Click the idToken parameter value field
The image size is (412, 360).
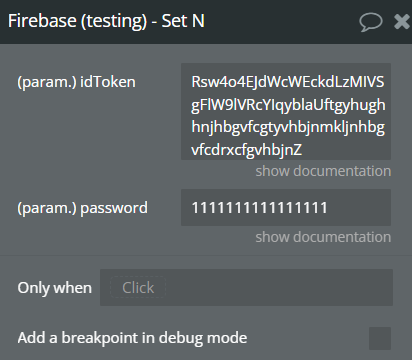pyautogui.click(x=286, y=111)
